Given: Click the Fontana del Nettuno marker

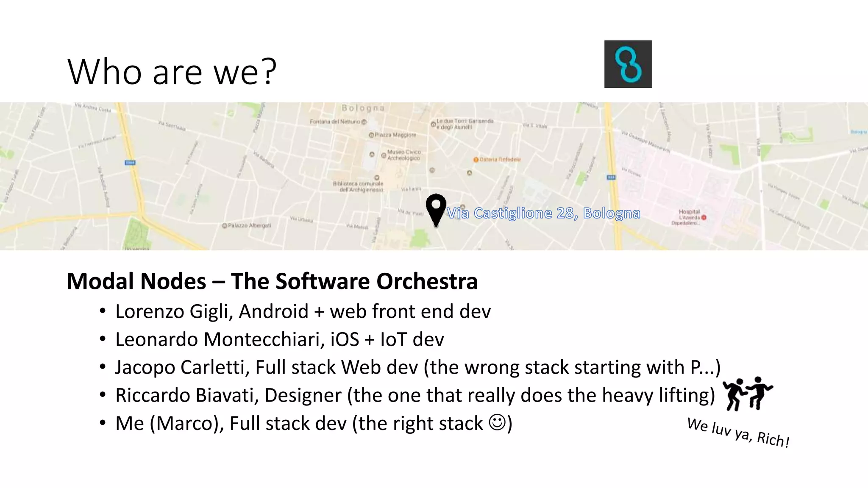Looking at the screenshot, I should [x=364, y=122].
